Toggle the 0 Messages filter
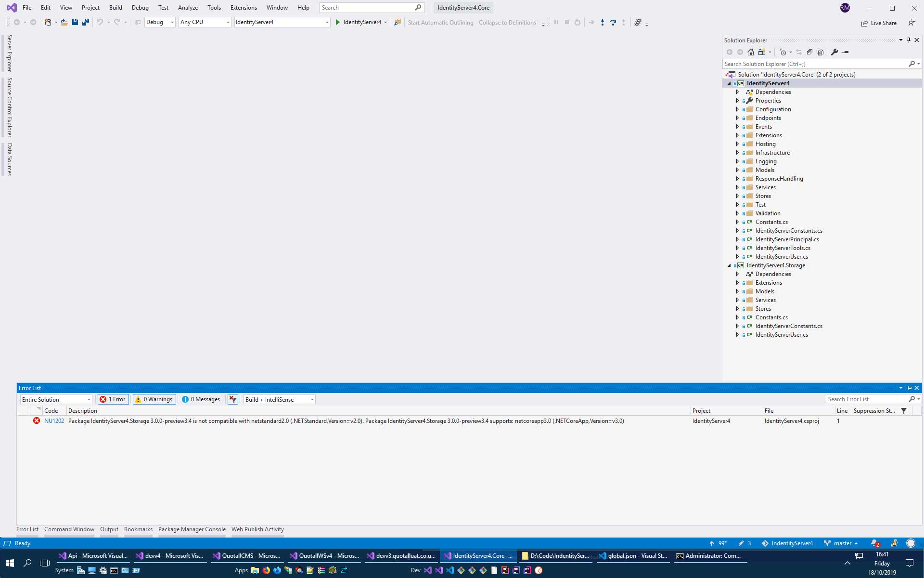 coord(201,399)
